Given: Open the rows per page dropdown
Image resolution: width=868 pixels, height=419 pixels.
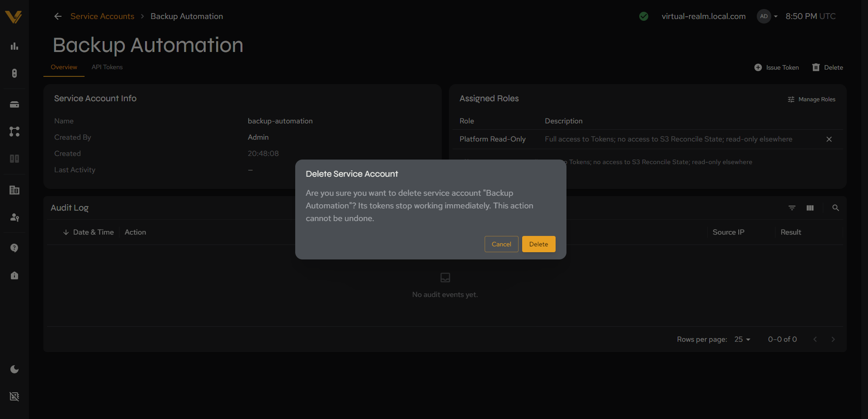Looking at the screenshot, I should [742, 339].
